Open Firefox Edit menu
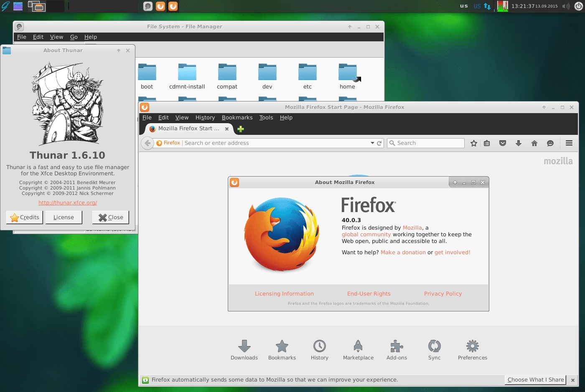The width and height of the screenshot is (585, 392). click(164, 118)
